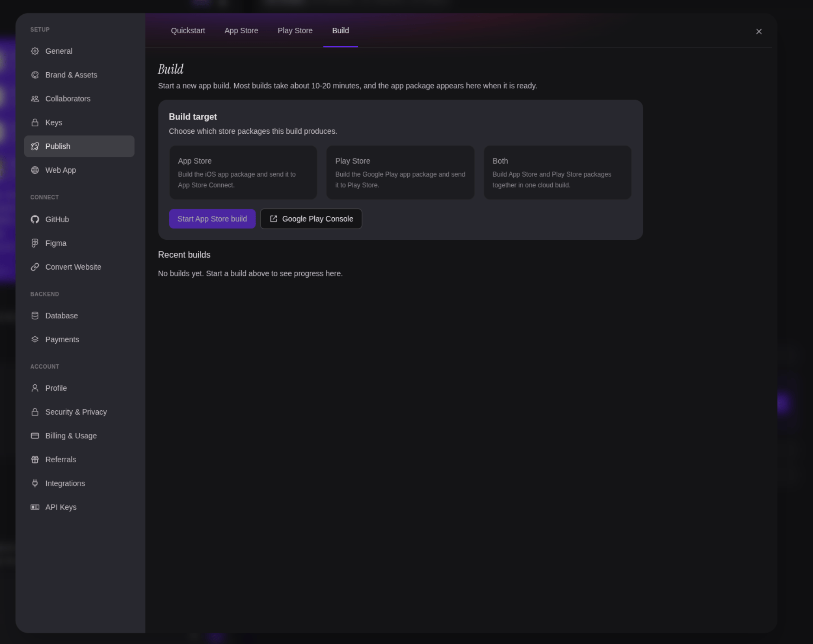Select the Build tab
813x644 pixels.
tap(341, 31)
